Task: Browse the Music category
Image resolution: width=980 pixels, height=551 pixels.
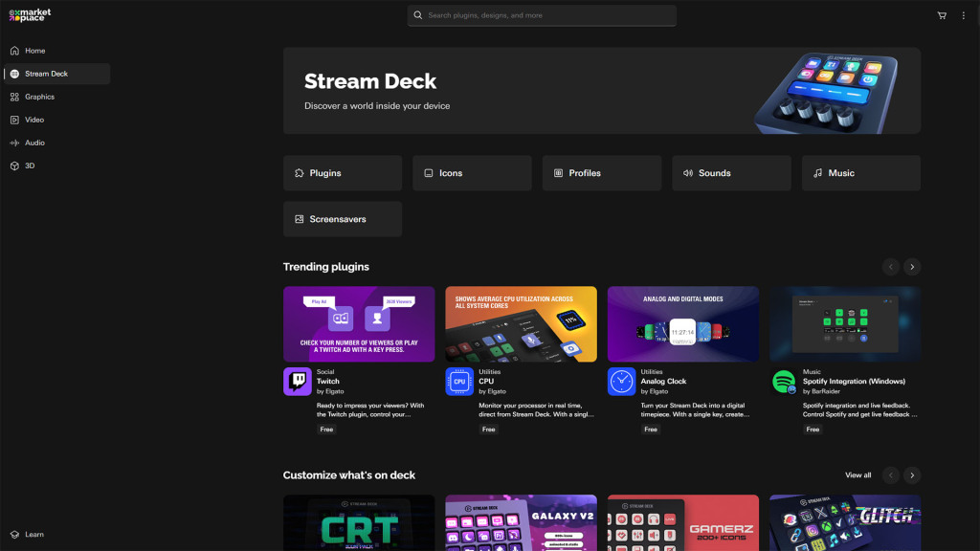Action: [861, 173]
